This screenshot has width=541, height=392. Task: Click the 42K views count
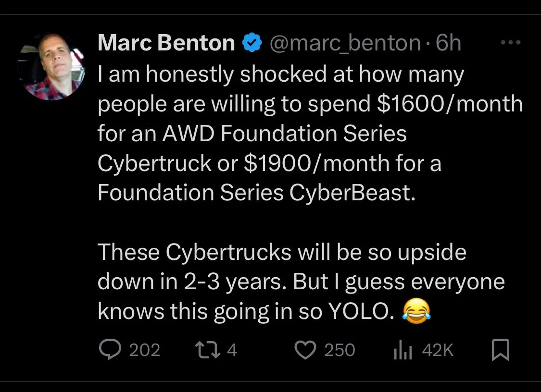(x=438, y=350)
